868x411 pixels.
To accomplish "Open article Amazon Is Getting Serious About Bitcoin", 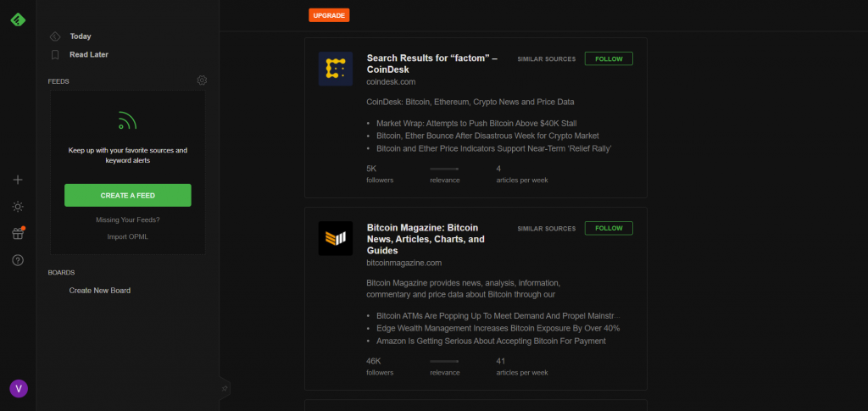I will coord(491,341).
